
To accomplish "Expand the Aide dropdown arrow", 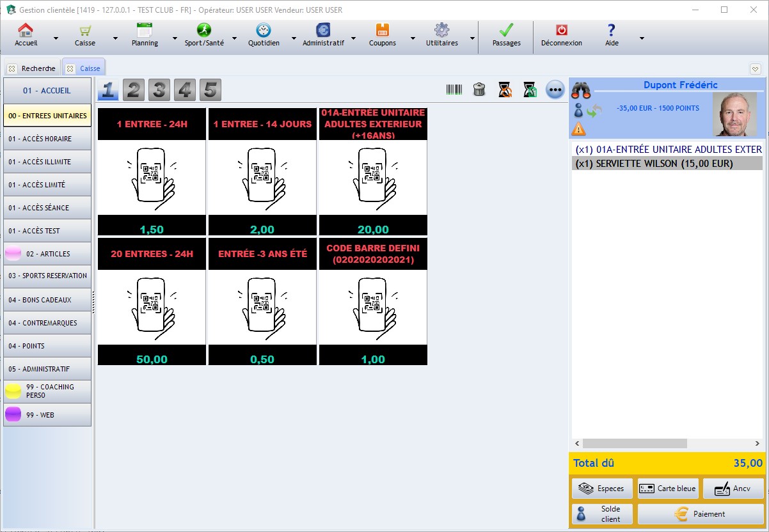I will 641,38.
